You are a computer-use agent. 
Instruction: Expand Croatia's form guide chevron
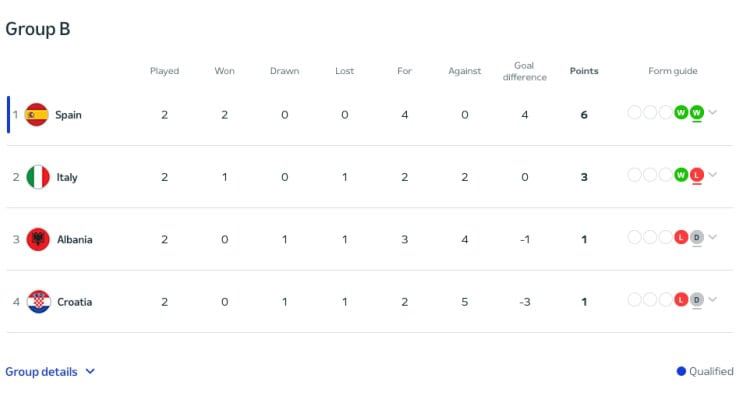point(713,299)
